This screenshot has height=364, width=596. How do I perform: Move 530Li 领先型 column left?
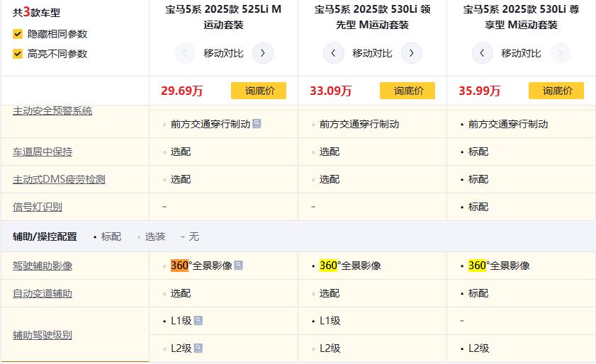[334, 53]
